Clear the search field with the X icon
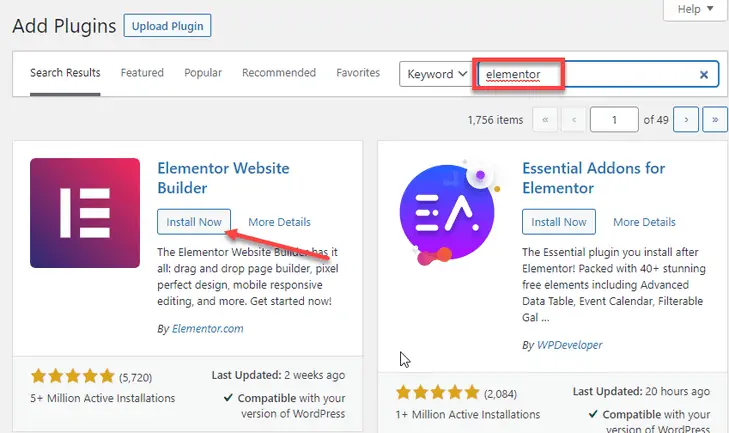729x433 pixels. coord(704,74)
